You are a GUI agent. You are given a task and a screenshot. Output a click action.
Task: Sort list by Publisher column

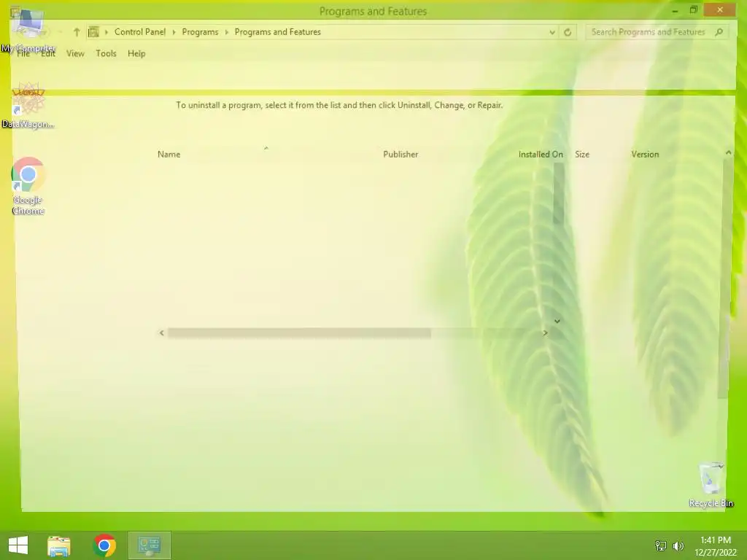point(400,155)
